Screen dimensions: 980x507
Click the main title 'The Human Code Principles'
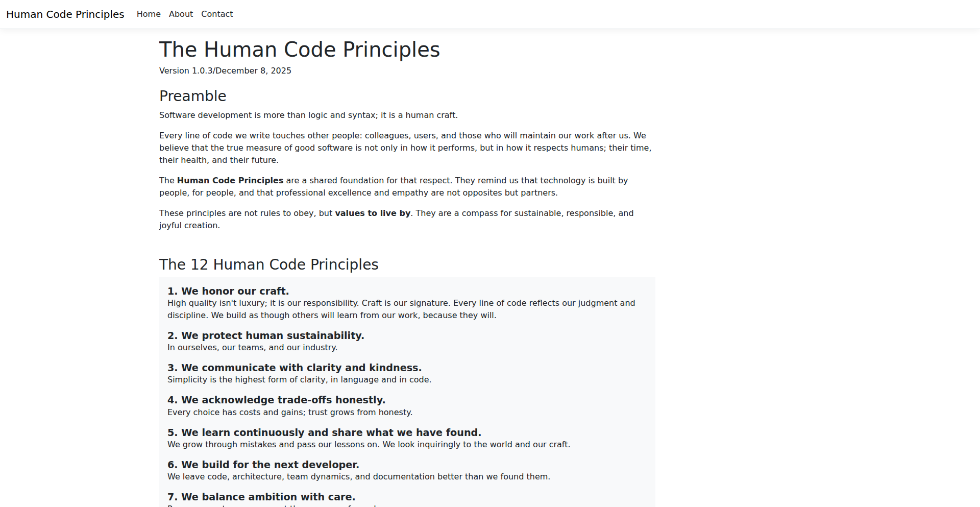pyautogui.click(x=299, y=50)
